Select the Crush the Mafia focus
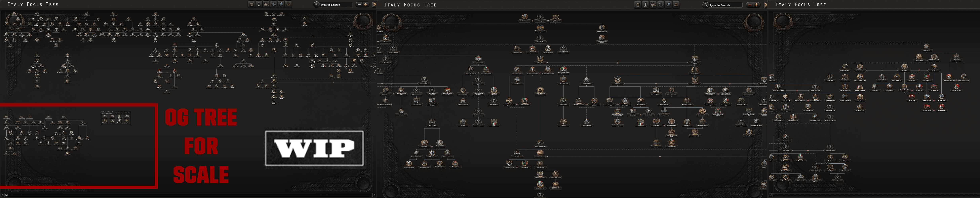Image resolution: width=980 pixels, height=198 pixels. pos(386,92)
